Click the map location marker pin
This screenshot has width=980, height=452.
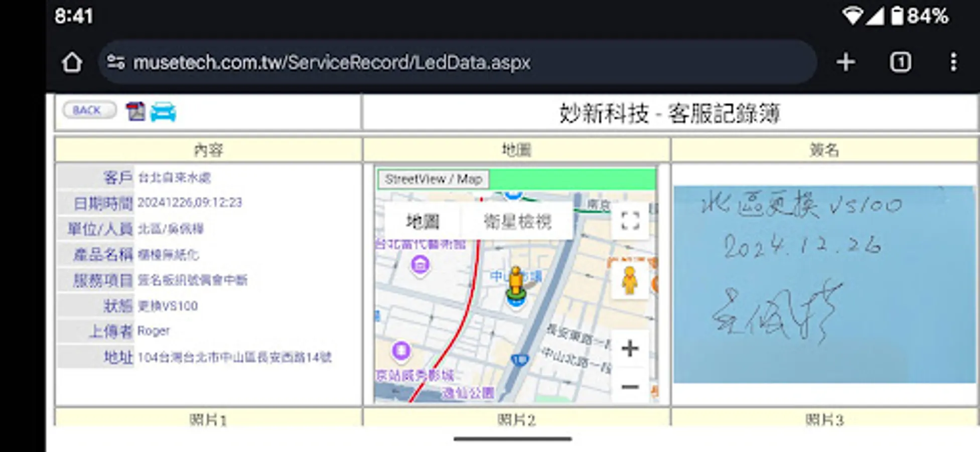click(x=515, y=286)
